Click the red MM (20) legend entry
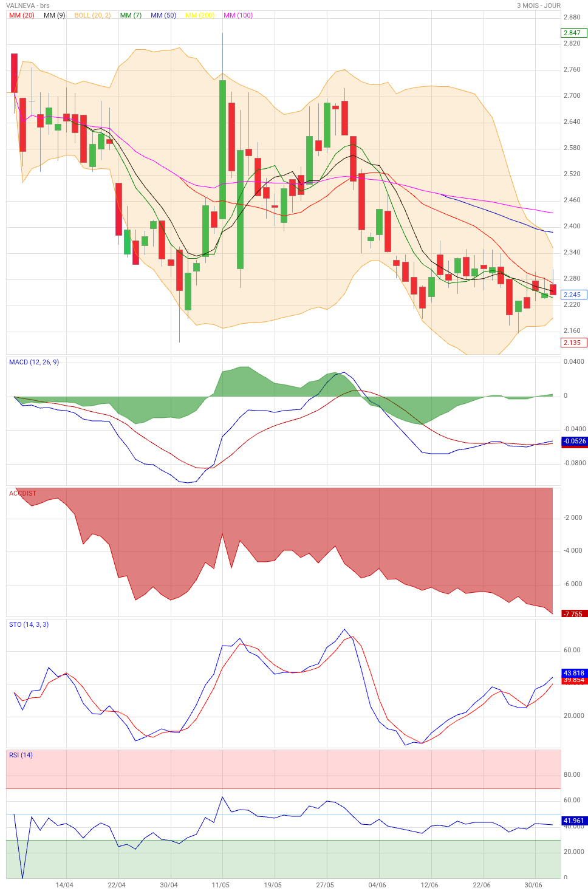Screen dimensions: 588x891 coord(22,15)
